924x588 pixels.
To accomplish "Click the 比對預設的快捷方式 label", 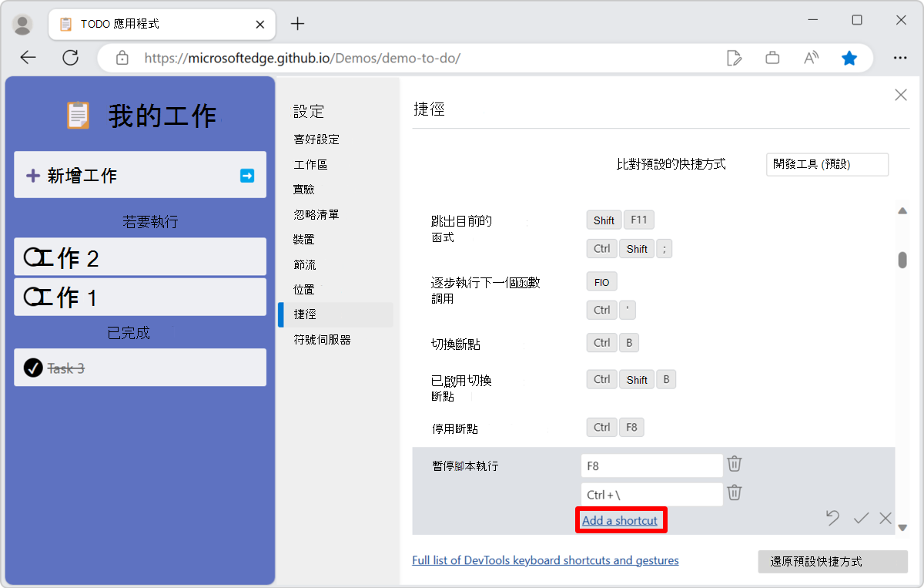I will 671,164.
